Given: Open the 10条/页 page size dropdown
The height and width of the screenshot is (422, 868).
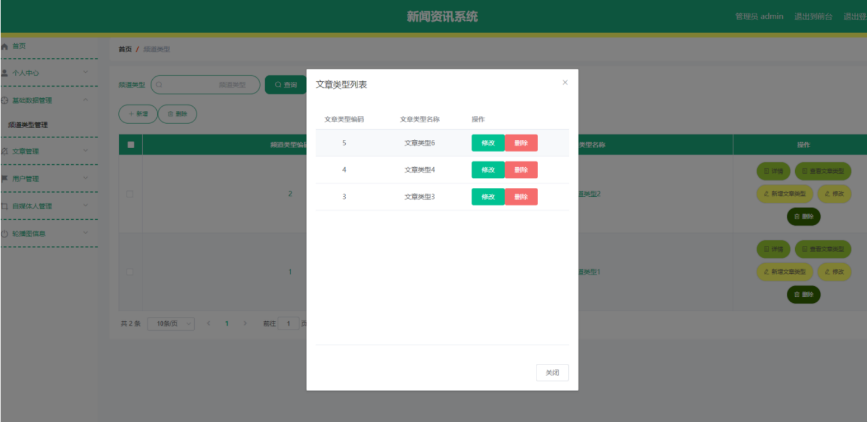Looking at the screenshot, I should click(x=171, y=322).
